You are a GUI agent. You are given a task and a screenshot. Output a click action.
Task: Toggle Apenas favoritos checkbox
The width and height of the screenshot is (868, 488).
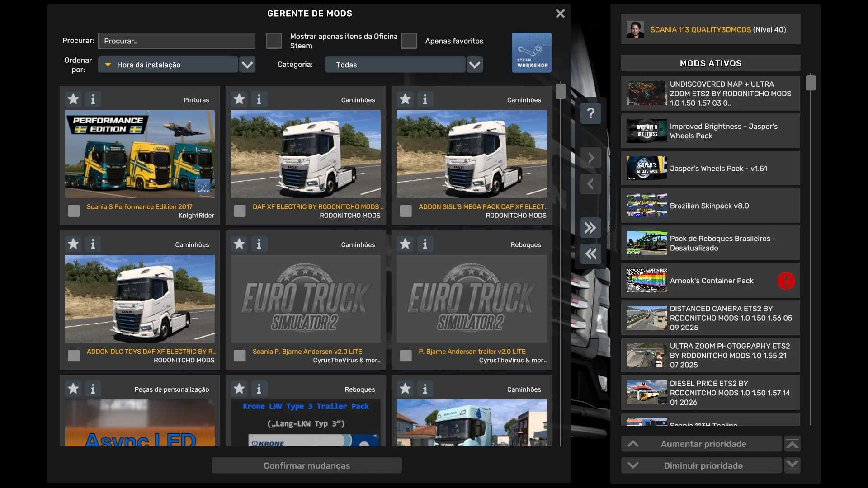tap(409, 41)
